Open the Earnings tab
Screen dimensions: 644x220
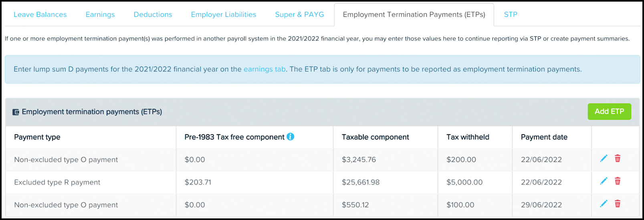(x=100, y=14)
